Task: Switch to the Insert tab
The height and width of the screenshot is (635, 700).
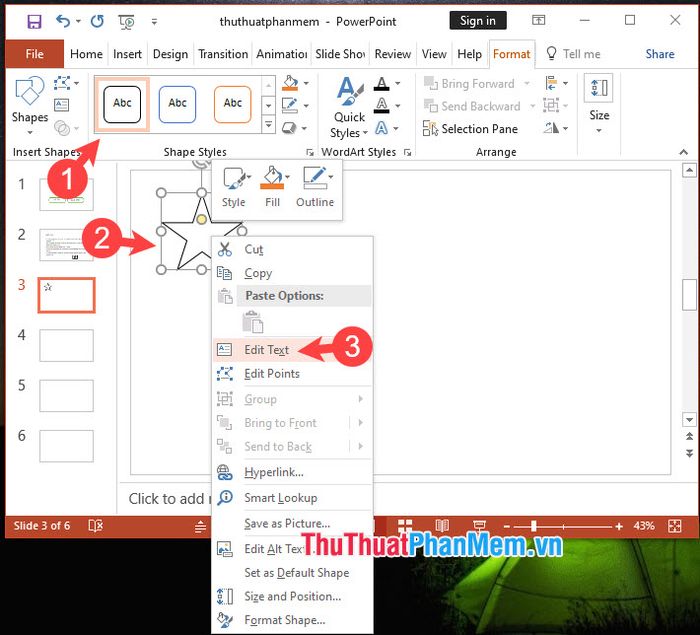Action: tap(127, 54)
